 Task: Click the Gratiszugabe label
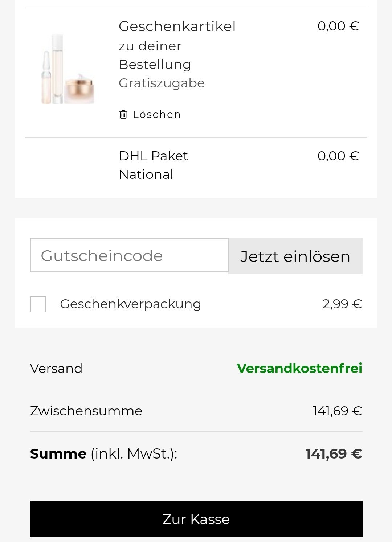coord(162,83)
